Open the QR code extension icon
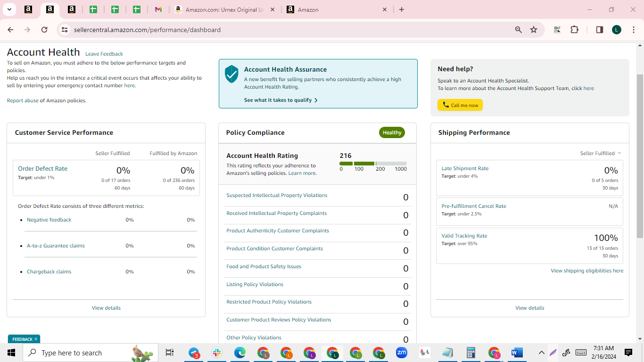The height and width of the screenshot is (362, 644). tap(557, 30)
